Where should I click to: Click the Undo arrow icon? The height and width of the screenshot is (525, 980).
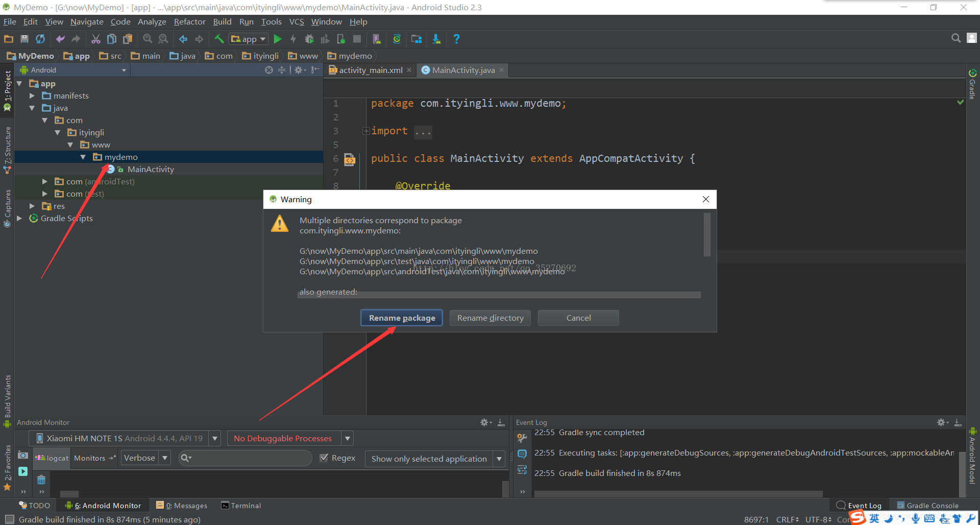60,39
